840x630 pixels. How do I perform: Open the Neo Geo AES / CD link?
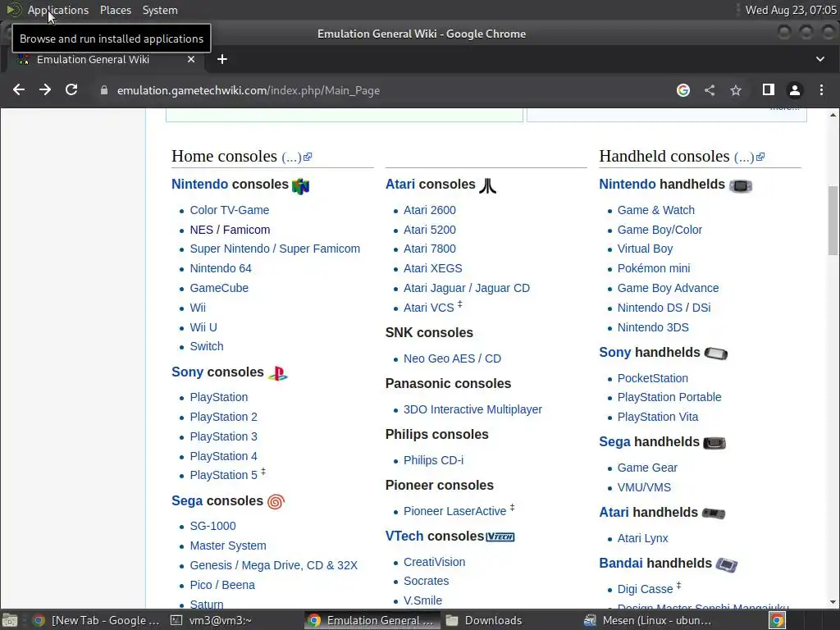[452, 358]
